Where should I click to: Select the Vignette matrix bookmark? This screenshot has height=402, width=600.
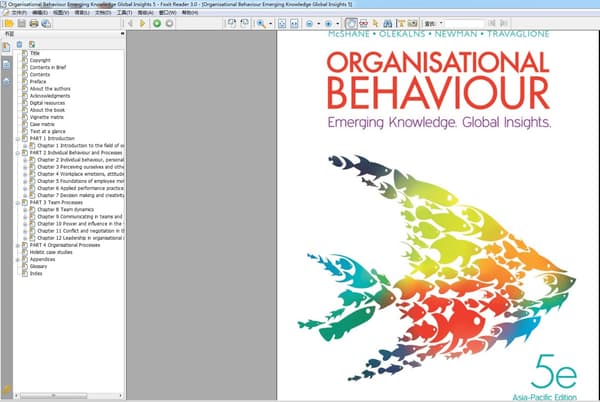pyautogui.click(x=47, y=117)
